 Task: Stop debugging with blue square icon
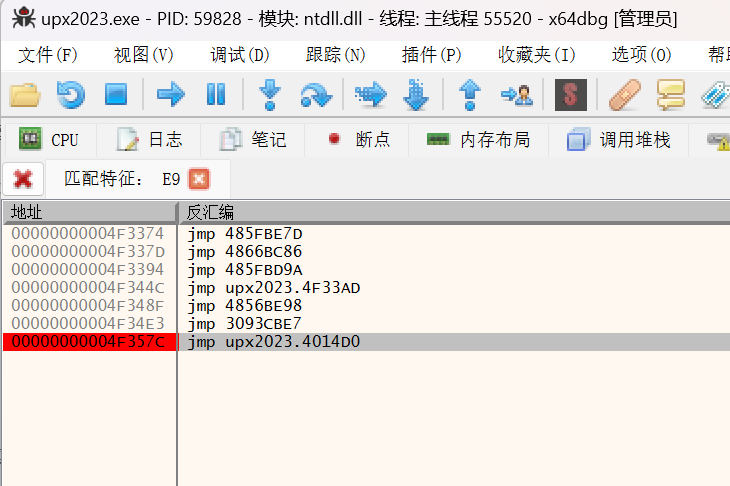point(116,94)
